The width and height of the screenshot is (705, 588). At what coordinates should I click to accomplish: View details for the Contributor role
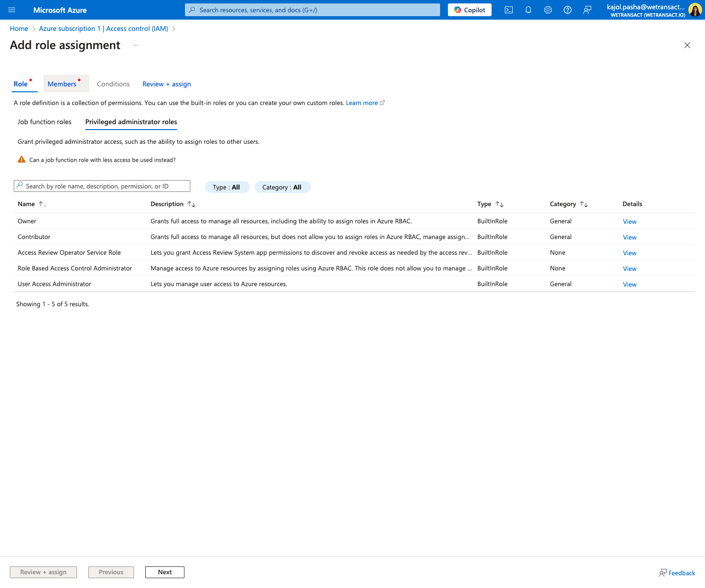629,238
